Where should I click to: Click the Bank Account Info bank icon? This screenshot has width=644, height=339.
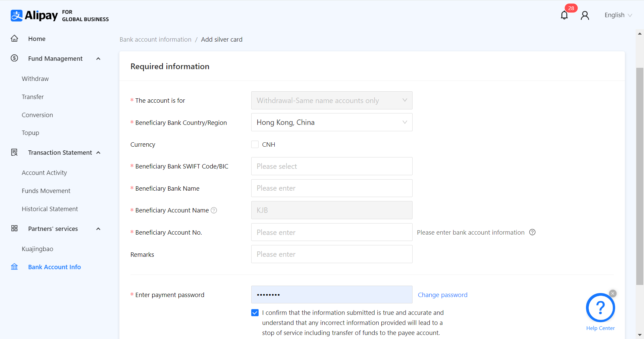click(14, 267)
